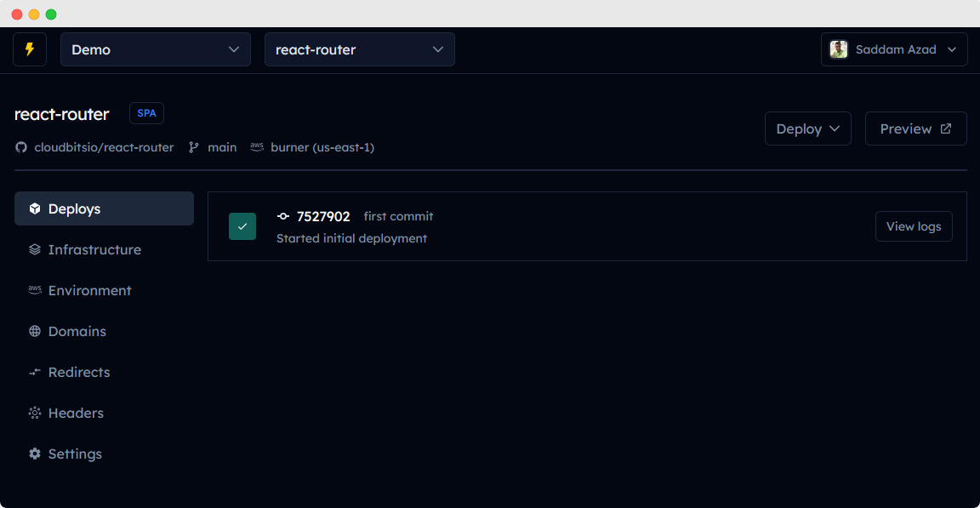The width and height of the screenshot is (980, 508).
Task: Click the globe icon next to Domains
Action: click(x=34, y=331)
